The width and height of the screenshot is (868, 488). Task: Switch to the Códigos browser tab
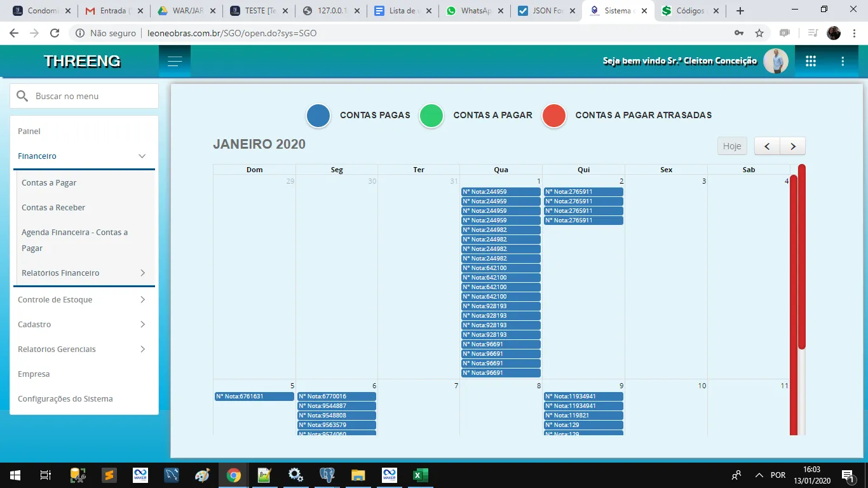689,11
